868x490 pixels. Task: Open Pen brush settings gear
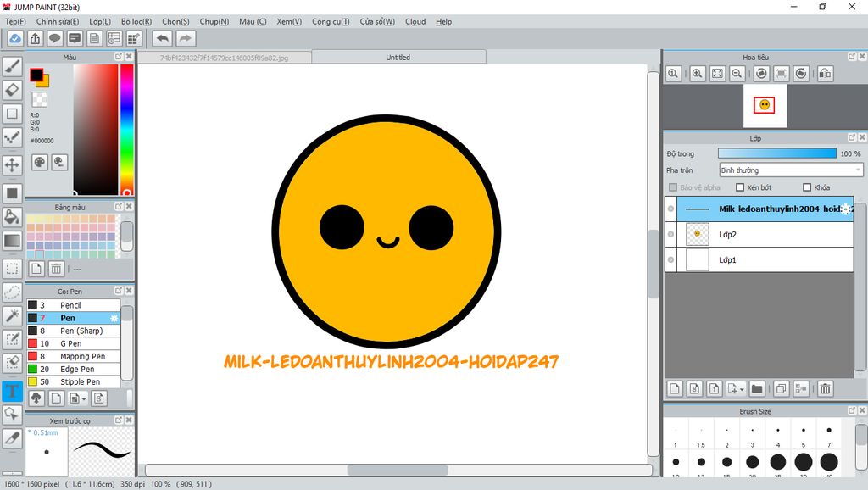pos(114,318)
